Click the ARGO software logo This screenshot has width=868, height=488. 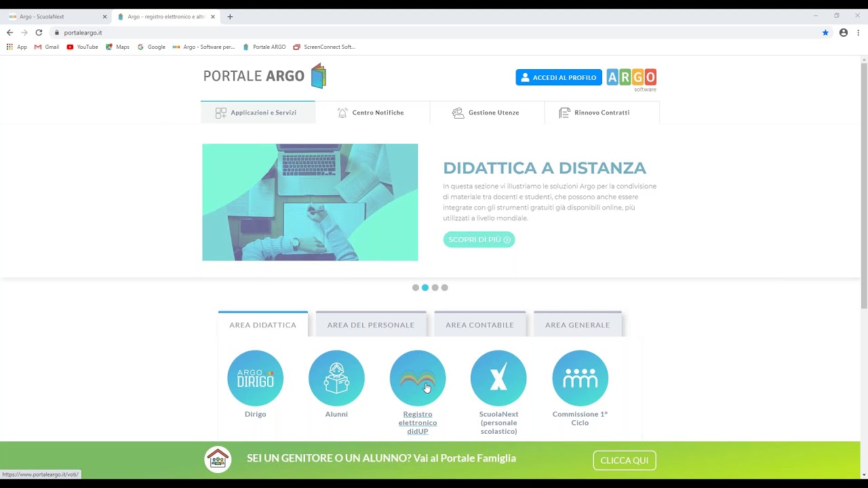point(631,79)
